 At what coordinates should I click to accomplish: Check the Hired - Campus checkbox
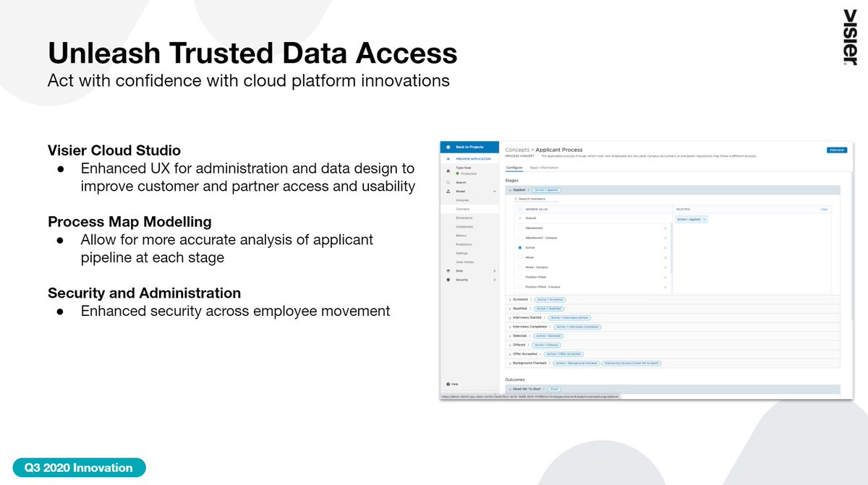[x=520, y=267]
